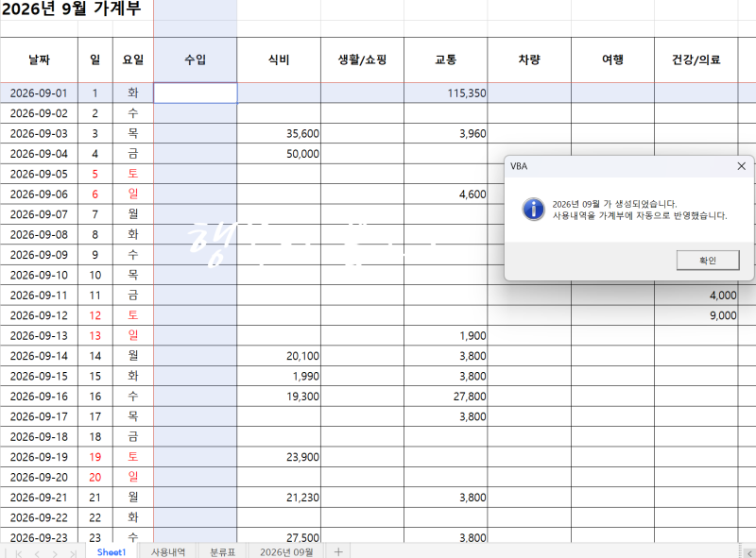This screenshot has height=558, width=756.
Task: Select the cell with 4,000
Action: coord(696,296)
